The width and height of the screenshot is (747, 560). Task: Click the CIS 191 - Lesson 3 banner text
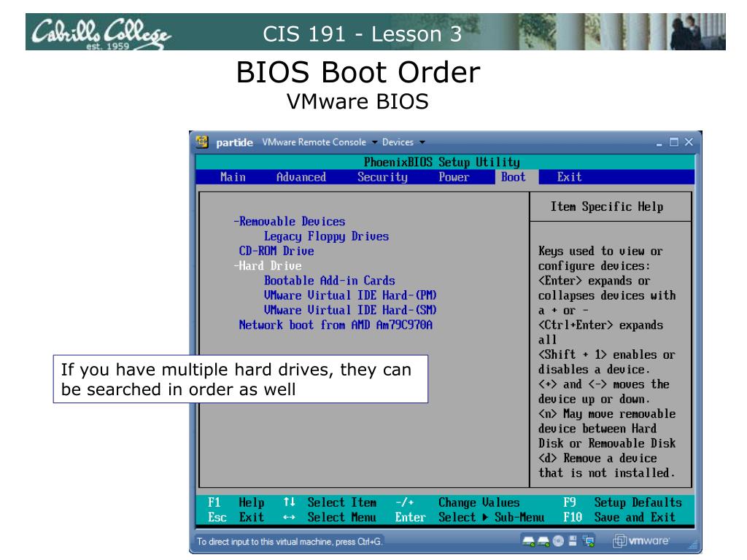pos(362,34)
